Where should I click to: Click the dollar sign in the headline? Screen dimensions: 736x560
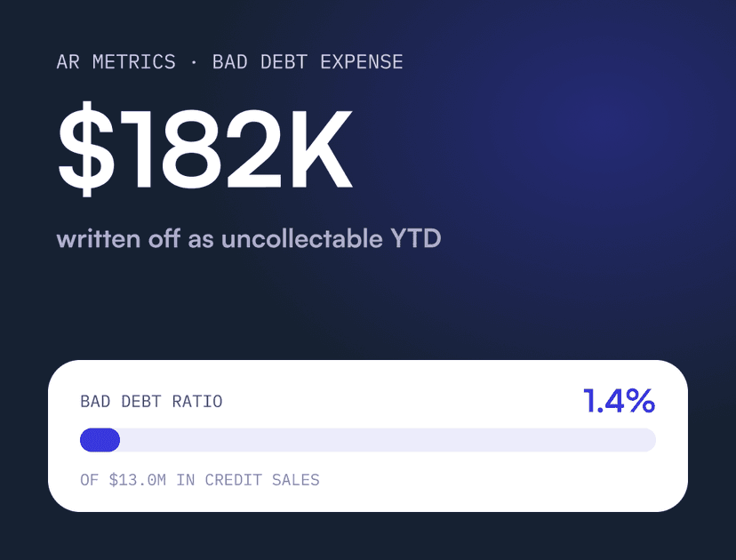click(86, 148)
